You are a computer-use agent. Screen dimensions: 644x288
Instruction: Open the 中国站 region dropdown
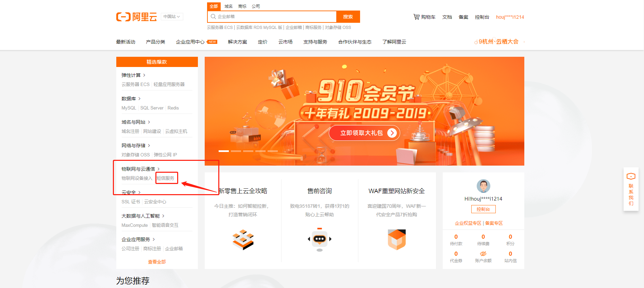(x=172, y=17)
